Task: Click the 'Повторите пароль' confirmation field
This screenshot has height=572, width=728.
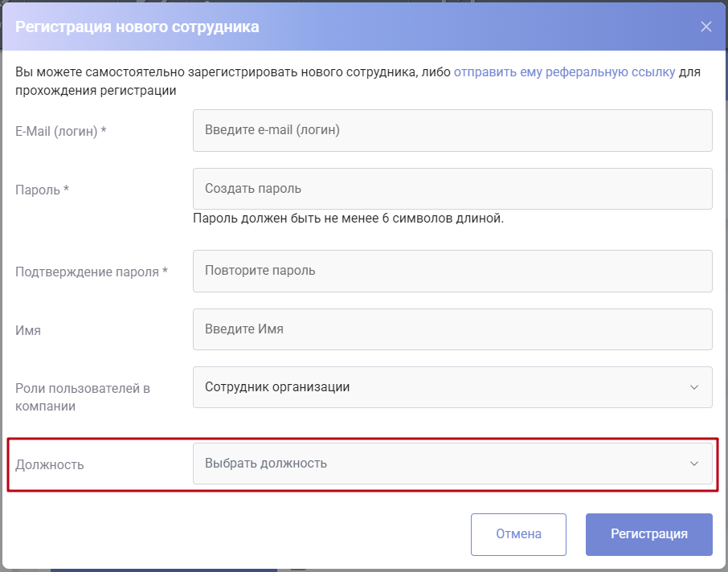Action: pyautogui.click(x=452, y=272)
